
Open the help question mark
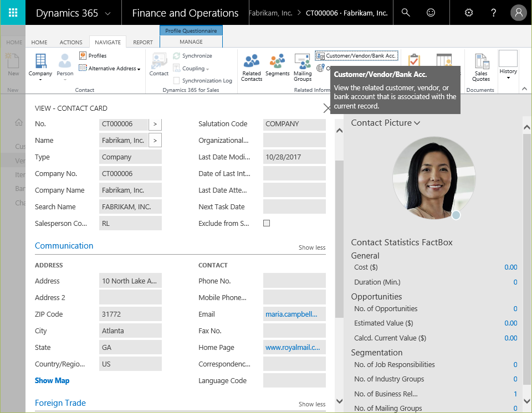[493, 13]
